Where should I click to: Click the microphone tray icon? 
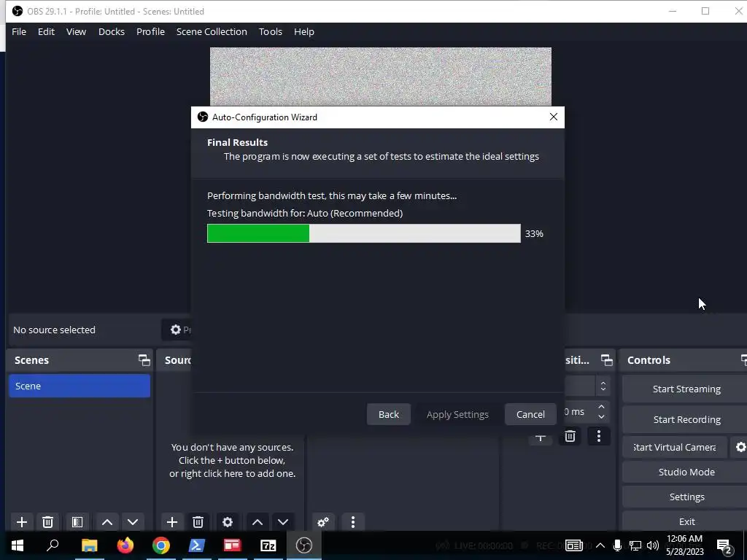(x=617, y=545)
